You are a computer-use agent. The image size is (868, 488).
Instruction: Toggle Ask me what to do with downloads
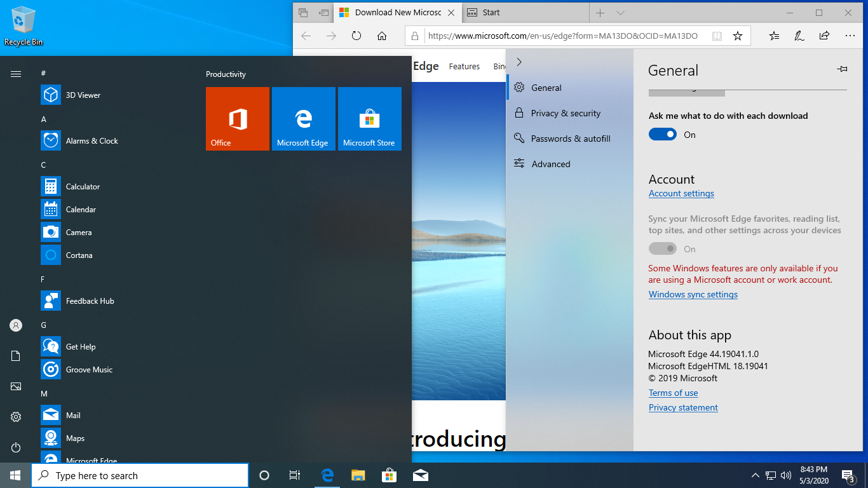(x=663, y=135)
